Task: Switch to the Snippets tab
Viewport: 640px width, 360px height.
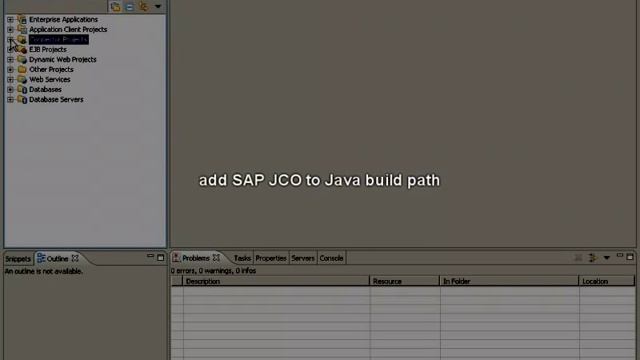Action: [x=18, y=259]
